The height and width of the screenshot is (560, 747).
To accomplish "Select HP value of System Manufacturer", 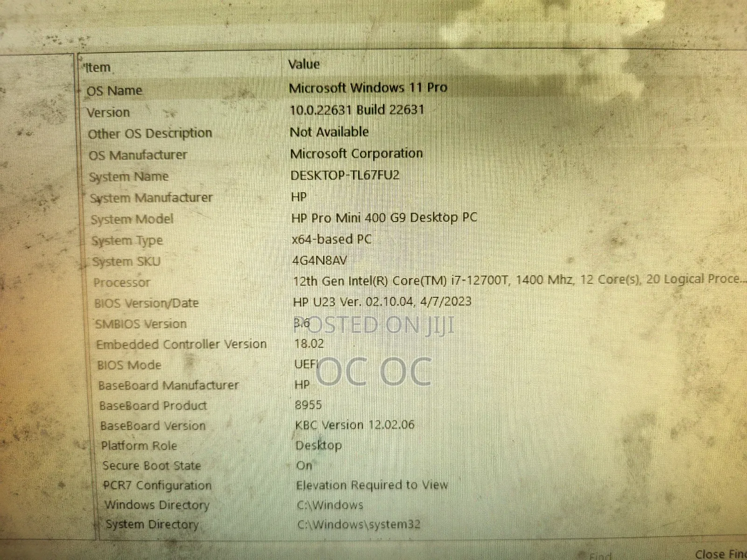I will 299,196.
